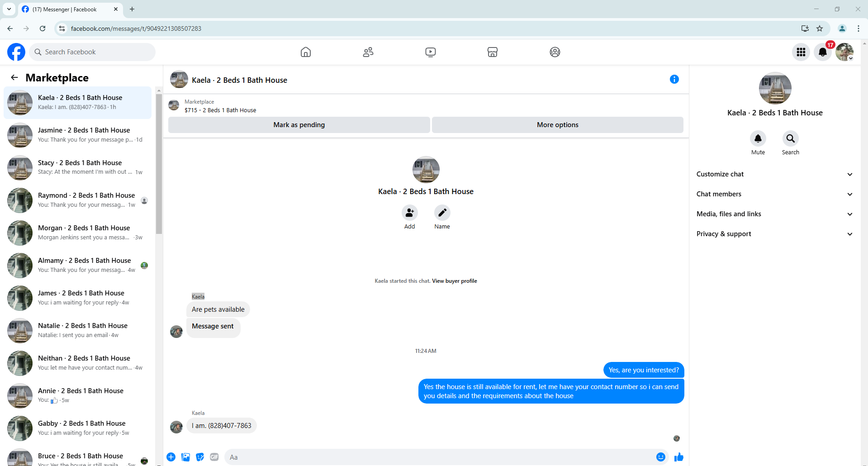The image size is (868, 466).
Task: View site information icon in address bar
Action: coord(62,29)
